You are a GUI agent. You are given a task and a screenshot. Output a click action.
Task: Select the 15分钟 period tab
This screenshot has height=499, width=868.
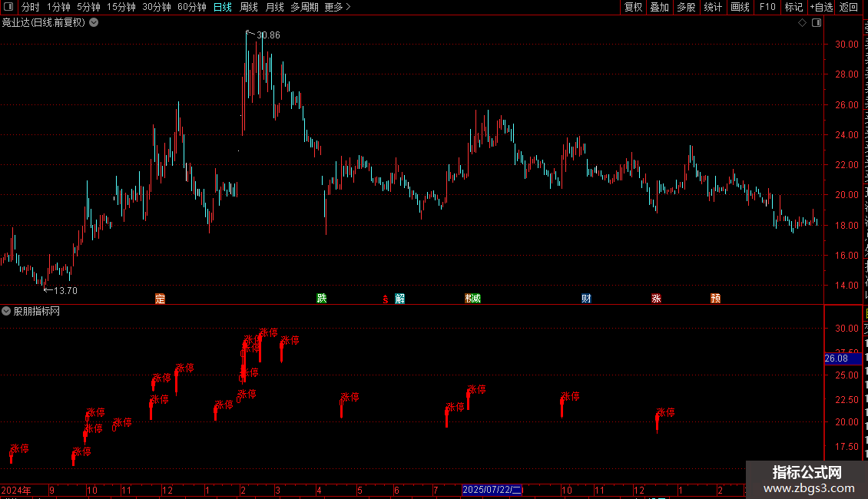coord(121,7)
